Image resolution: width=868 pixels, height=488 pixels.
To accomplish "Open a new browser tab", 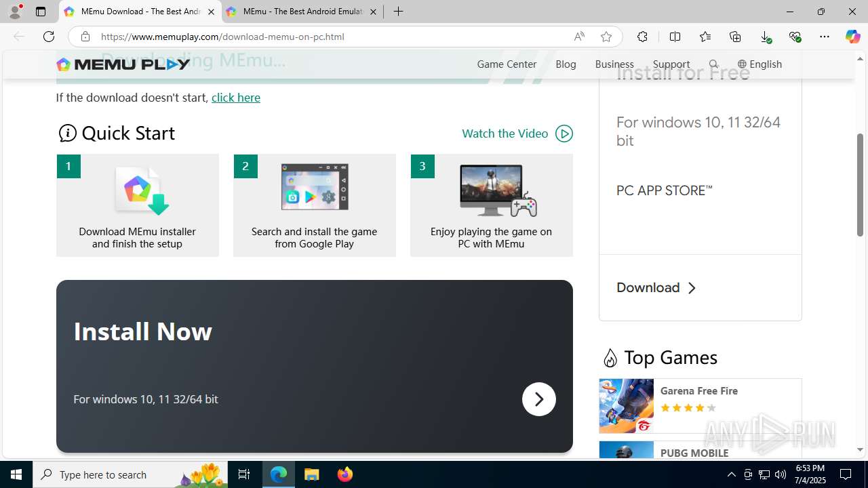I will pos(399,12).
